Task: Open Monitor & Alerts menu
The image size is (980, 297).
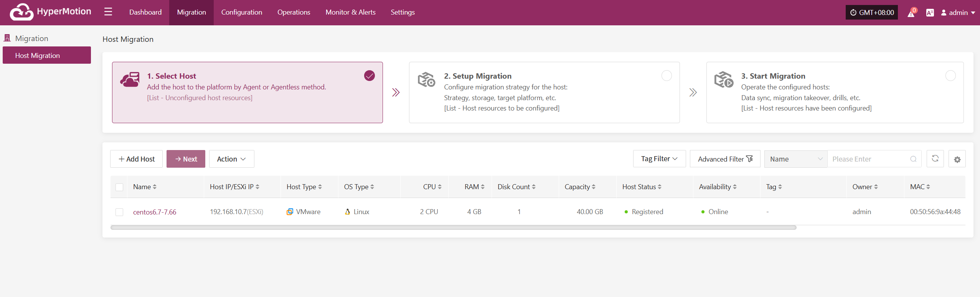Action: (351, 12)
